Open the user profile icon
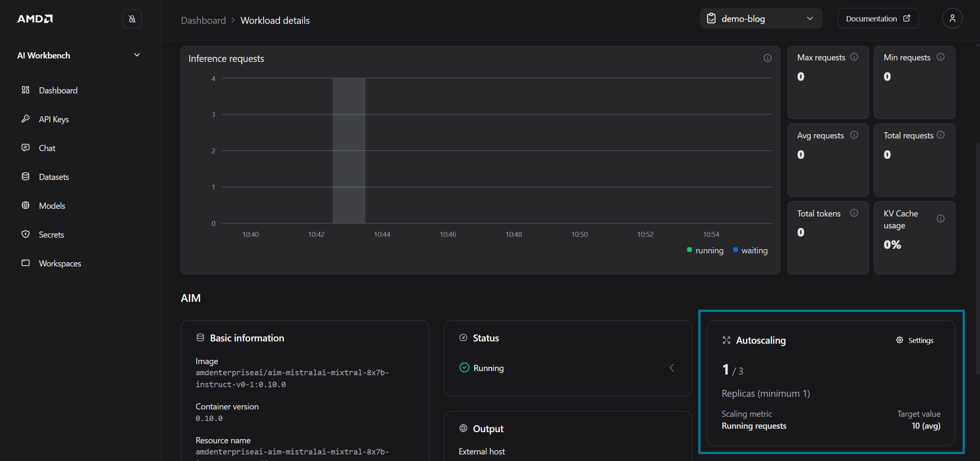980x461 pixels. (952, 18)
